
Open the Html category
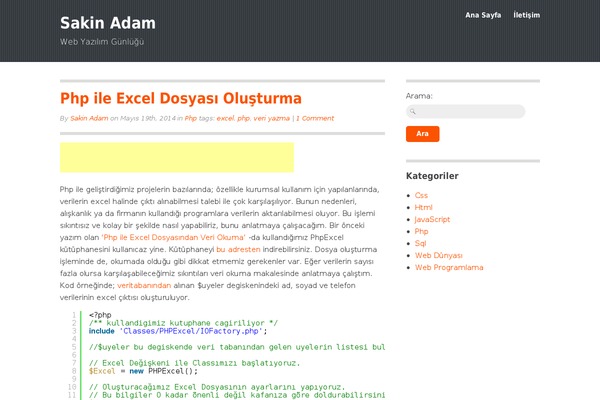pos(423,207)
